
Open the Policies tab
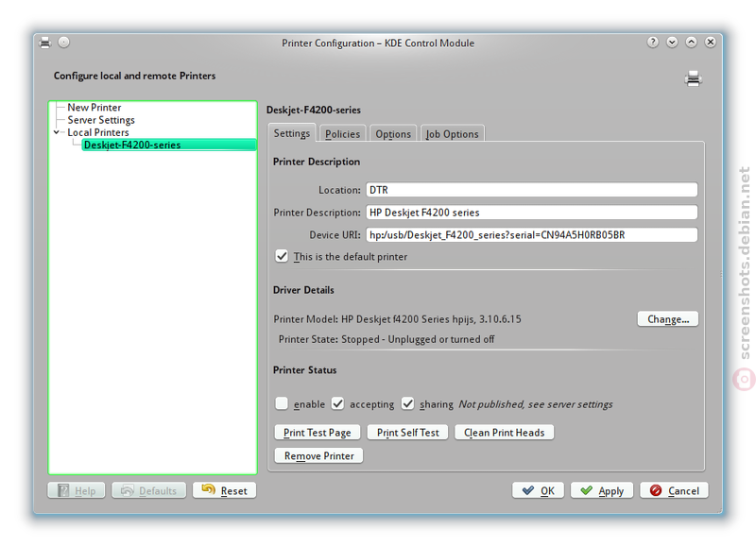[342, 134]
